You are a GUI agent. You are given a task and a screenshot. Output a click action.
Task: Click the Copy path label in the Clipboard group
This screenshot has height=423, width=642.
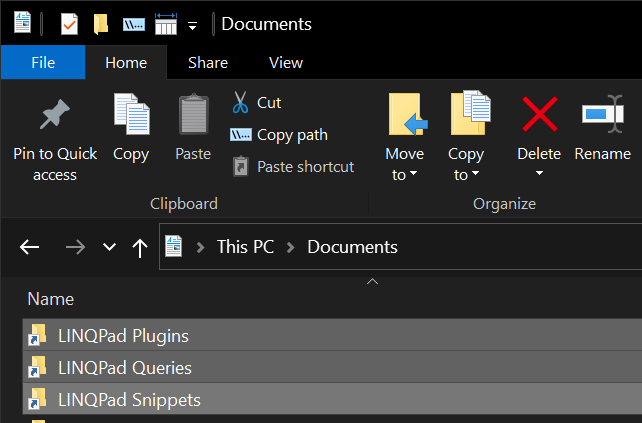coord(292,135)
